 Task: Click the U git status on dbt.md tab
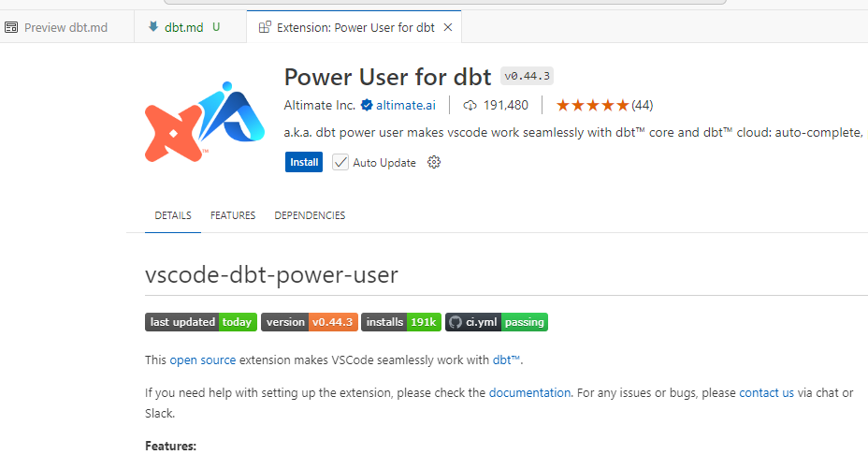(216, 27)
